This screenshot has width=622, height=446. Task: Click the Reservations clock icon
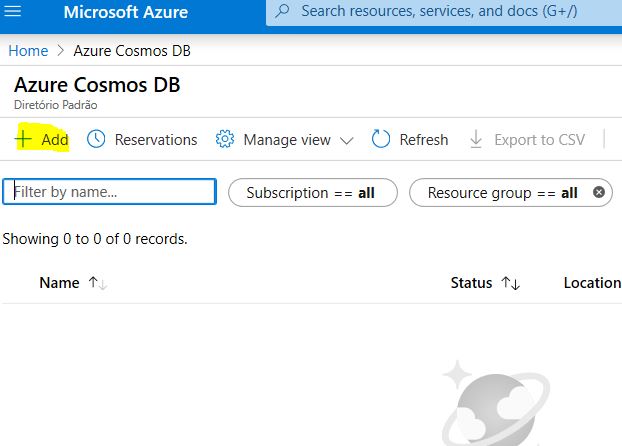(96, 139)
